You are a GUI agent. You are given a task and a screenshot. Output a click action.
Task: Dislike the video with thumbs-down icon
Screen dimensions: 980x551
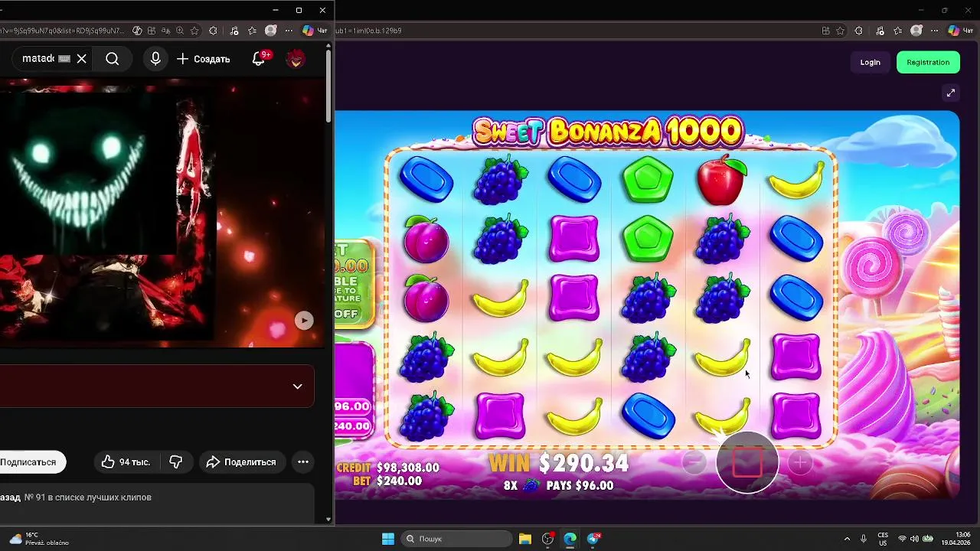pyautogui.click(x=176, y=461)
